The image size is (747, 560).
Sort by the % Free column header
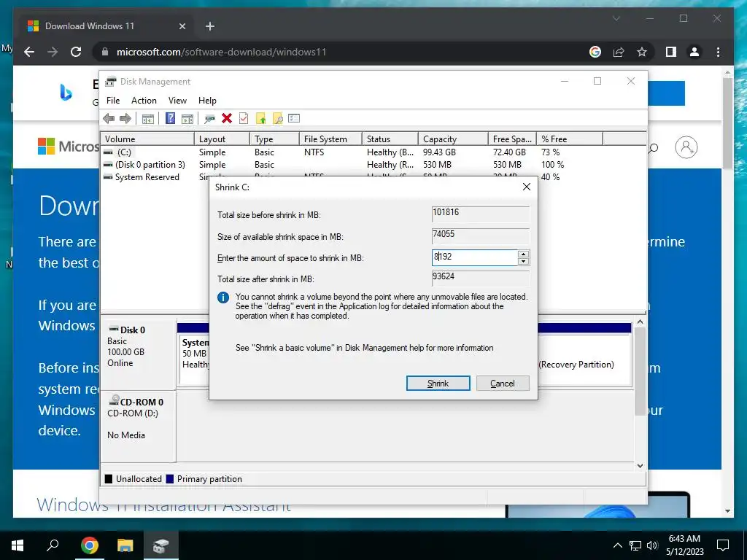click(570, 139)
